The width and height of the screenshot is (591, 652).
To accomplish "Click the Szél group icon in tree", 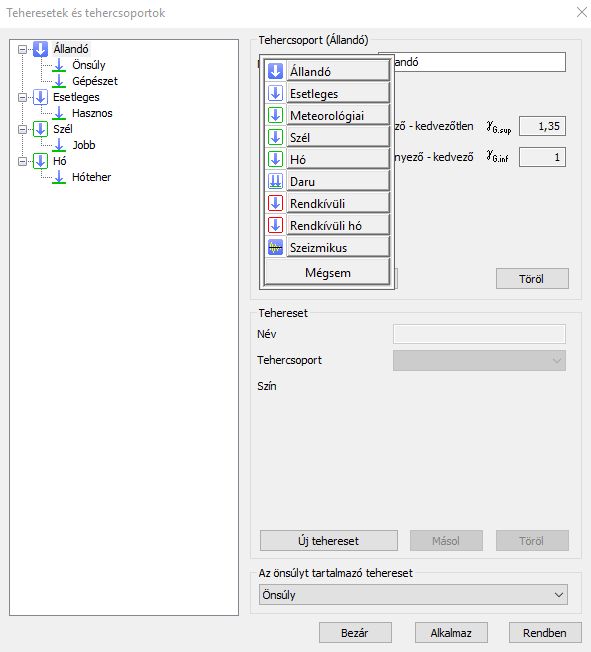I will (40, 129).
